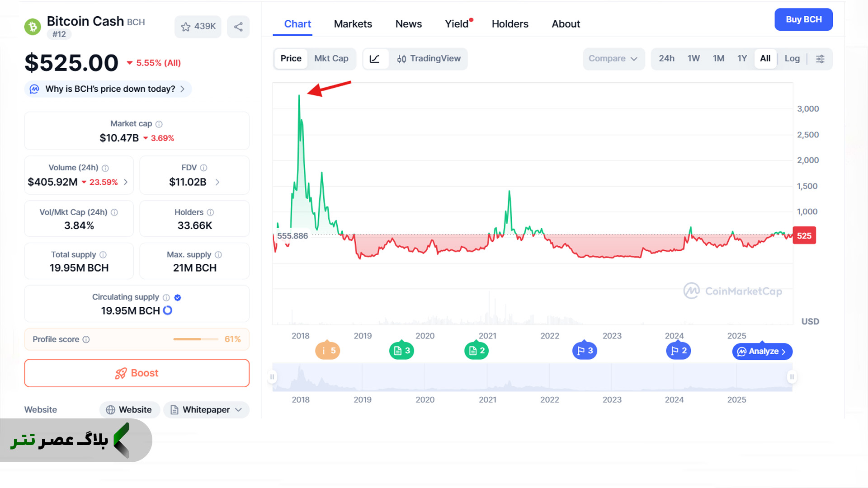
Task: Click the 21M BCH max supply value
Action: (x=195, y=268)
